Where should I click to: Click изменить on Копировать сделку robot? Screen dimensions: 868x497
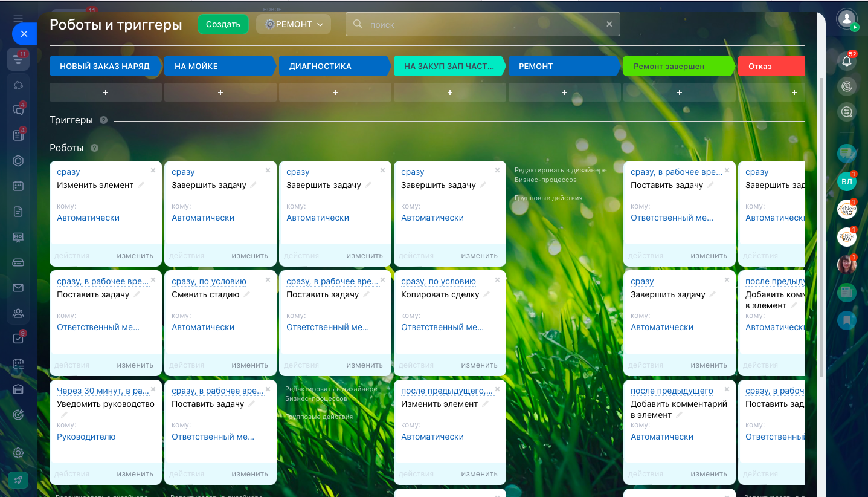point(479,365)
